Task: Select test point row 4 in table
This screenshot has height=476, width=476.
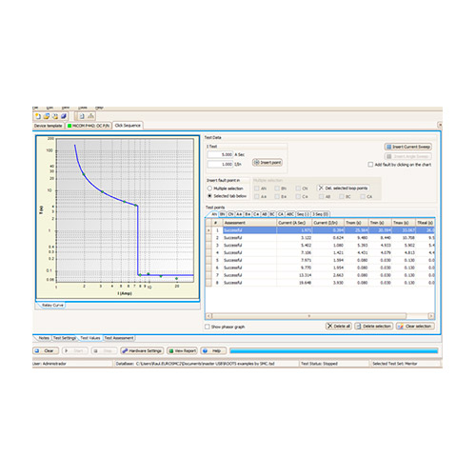Action: coord(320,252)
